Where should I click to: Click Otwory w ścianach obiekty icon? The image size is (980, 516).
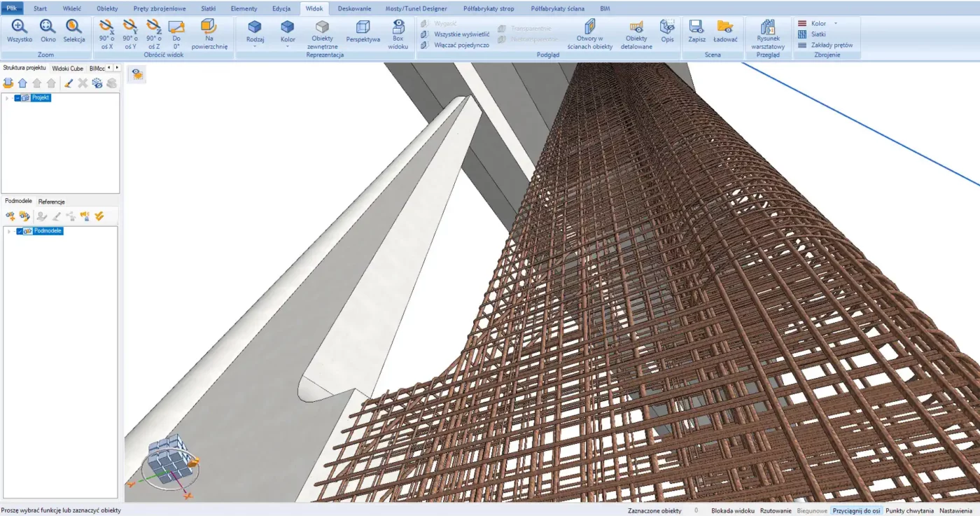pyautogui.click(x=589, y=33)
